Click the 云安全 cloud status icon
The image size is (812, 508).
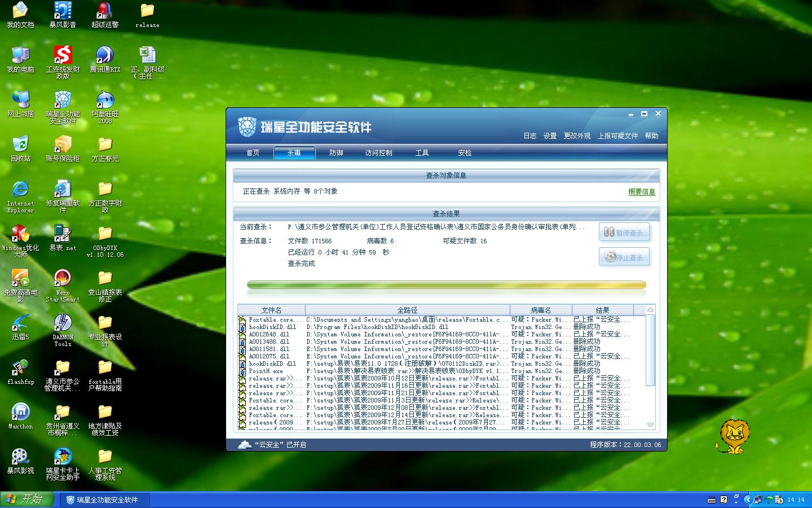244,445
